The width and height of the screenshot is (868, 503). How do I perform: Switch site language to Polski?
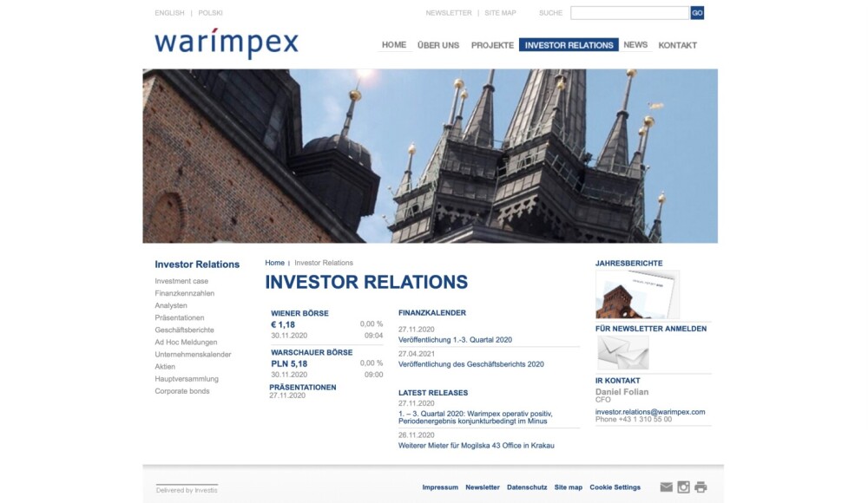click(210, 13)
